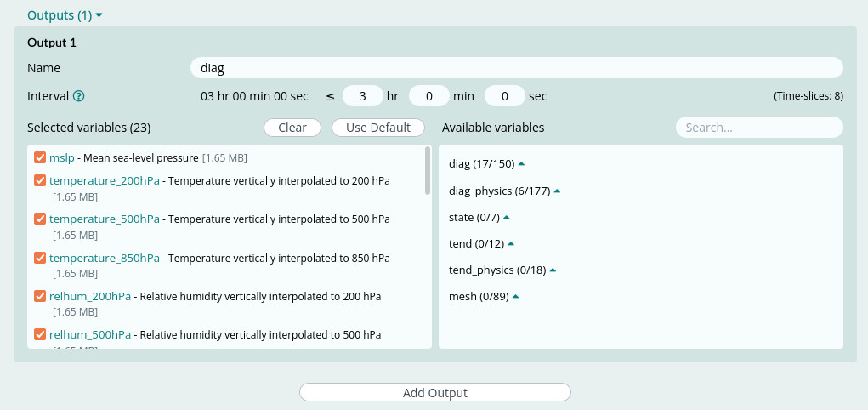
Task: Click the relhum_200hPa variable link
Action: tap(89, 296)
